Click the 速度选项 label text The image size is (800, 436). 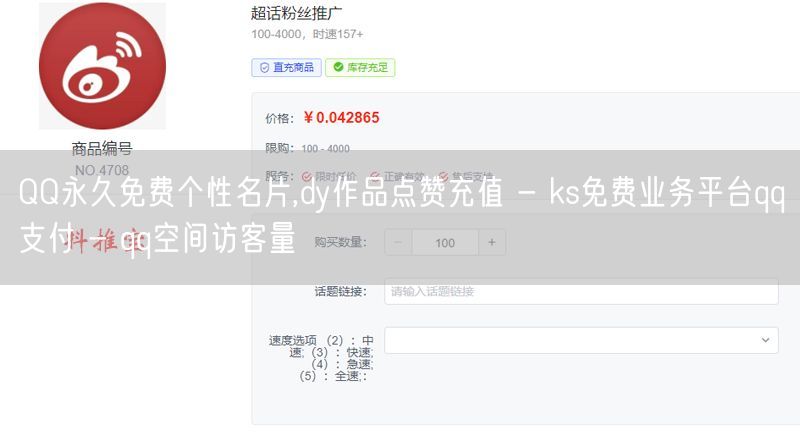click(x=321, y=358)
